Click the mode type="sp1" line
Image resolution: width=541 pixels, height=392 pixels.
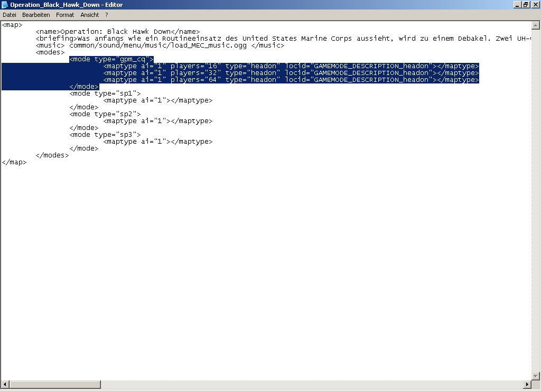pos(105,94)
